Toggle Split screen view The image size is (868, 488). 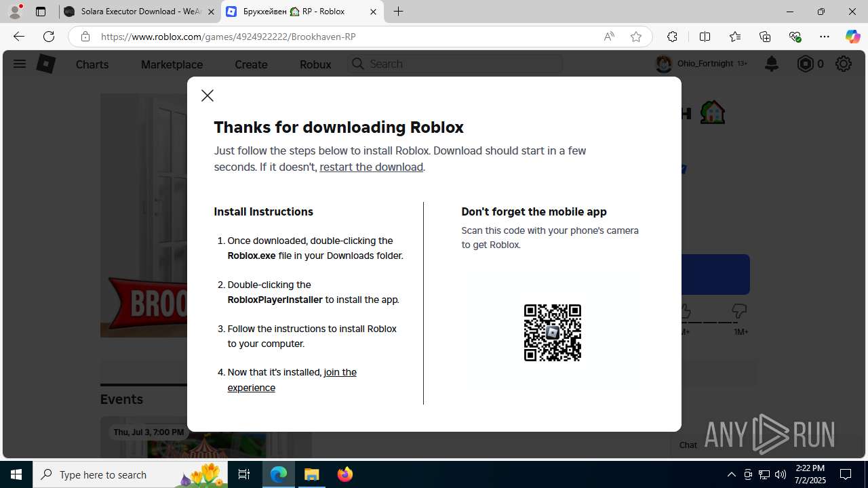(705, 37)
